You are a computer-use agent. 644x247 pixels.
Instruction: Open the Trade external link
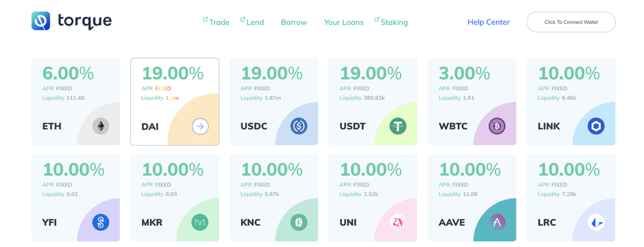click(x=216, y=22)
